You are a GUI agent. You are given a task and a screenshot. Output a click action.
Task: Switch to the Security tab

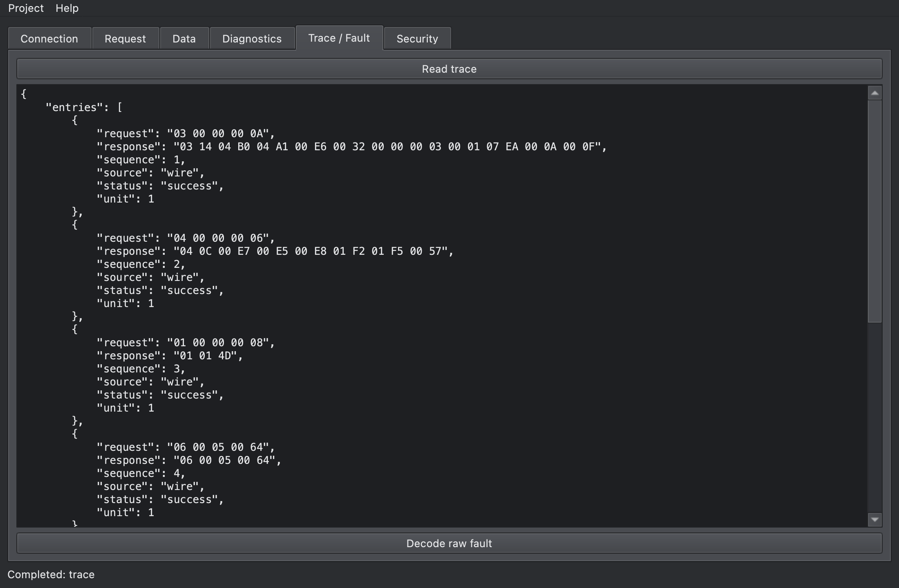tap(417, 39)
